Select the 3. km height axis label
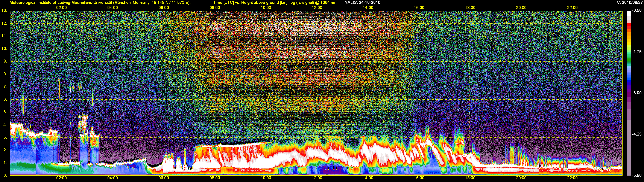This screenshot has height=182, width=644. (x=5, y=137)
